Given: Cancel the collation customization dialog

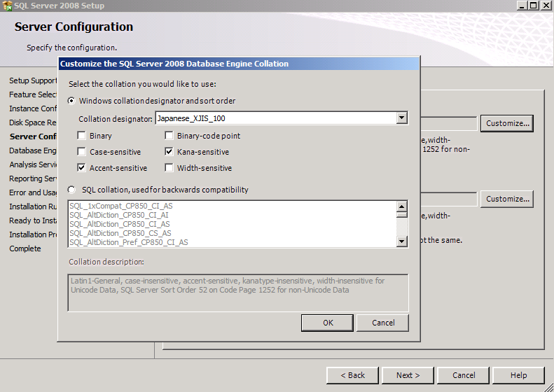Looking at the screenshot, I should [383, 323].
